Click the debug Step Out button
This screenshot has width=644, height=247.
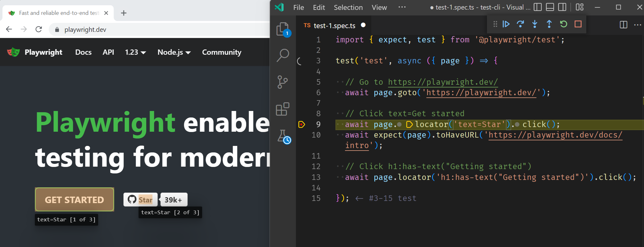tap(549, 24)
